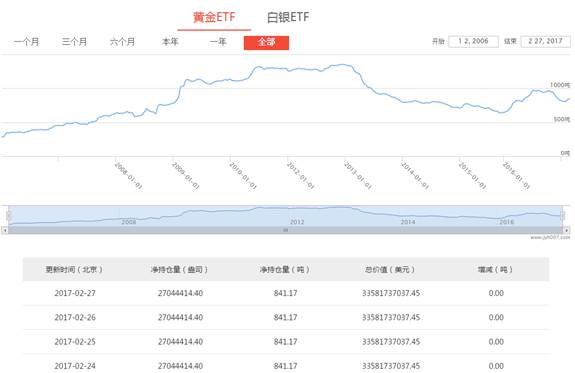Click the 2013-01-01 x-axis label
The width and height of the screenshot is (575, 373).
[358, 175]
